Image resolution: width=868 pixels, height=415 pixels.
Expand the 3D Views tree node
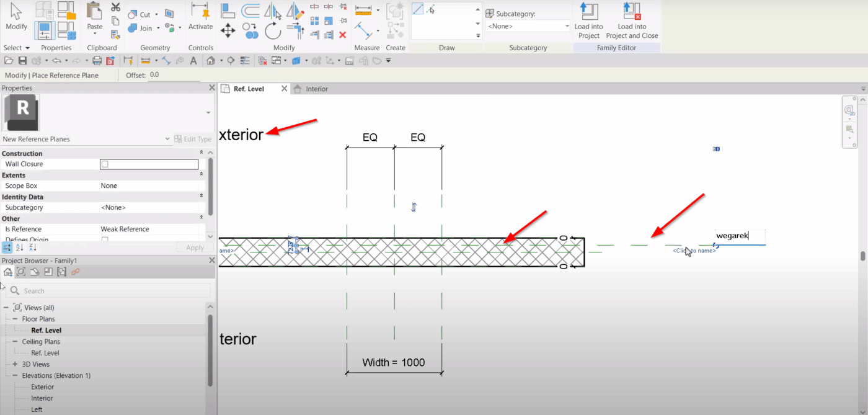[15, 364]
